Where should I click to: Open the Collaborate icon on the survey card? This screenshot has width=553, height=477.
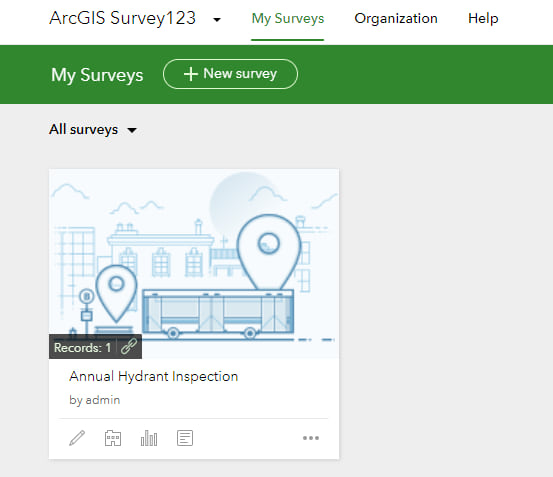[x=113, y=438]
